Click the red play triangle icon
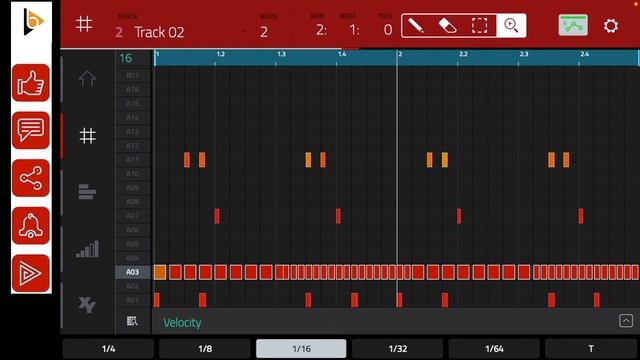 (x=31, y=273)
